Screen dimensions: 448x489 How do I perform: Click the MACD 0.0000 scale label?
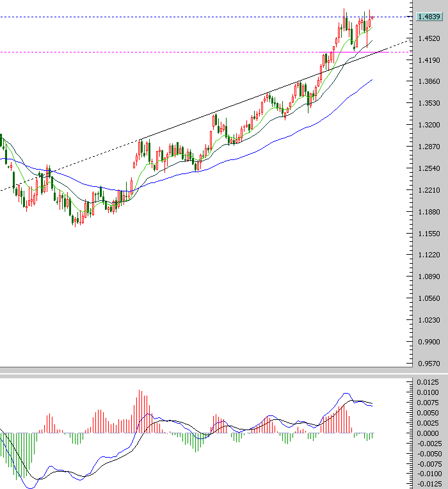(428, 433)
